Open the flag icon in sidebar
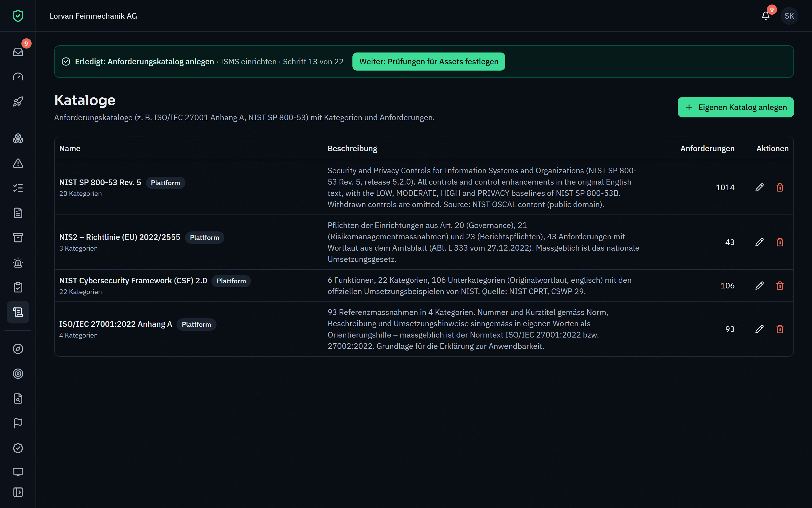The image size is (812, 508). click(x=18, y=423)
